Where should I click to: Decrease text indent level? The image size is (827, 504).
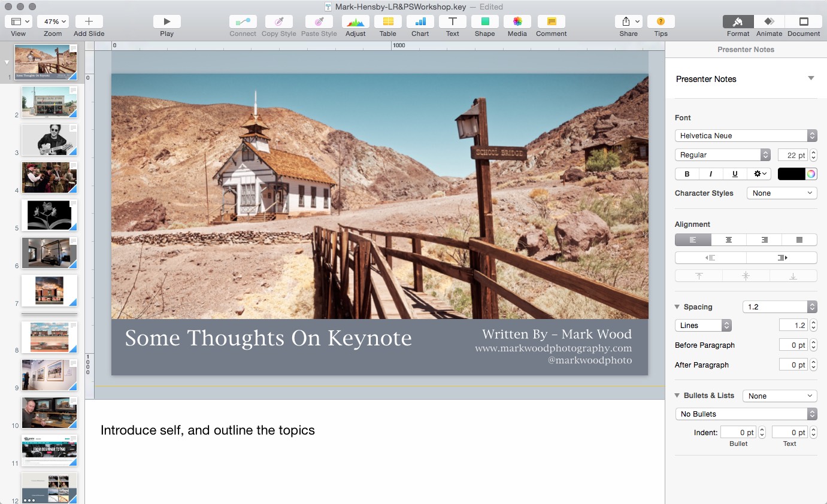tap(710, 258)
